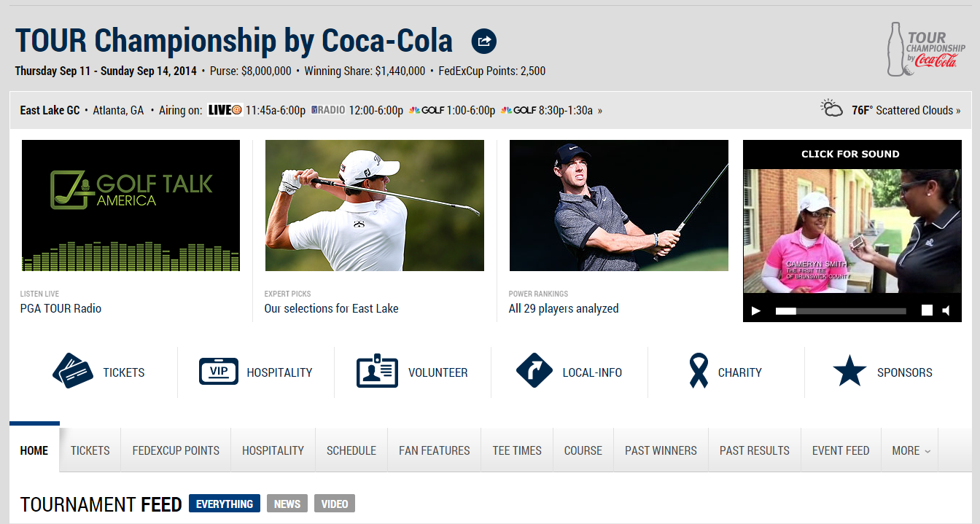
Task: Click the weather cloud icon
Action: (x=832, y=109)
